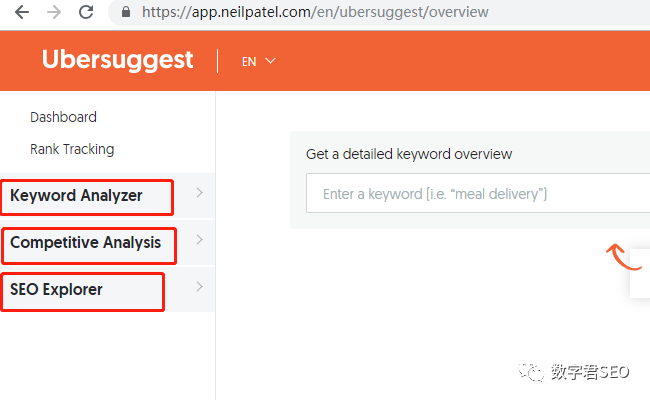Go to Rank Tracking
Viewport: 650px width, 400px height.
pos(72,149)
